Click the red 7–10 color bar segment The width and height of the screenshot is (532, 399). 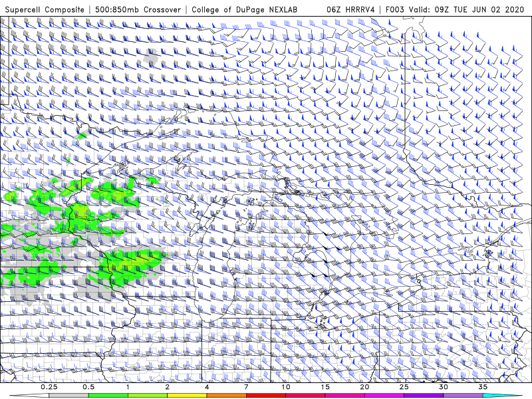(x=265, y=396)
